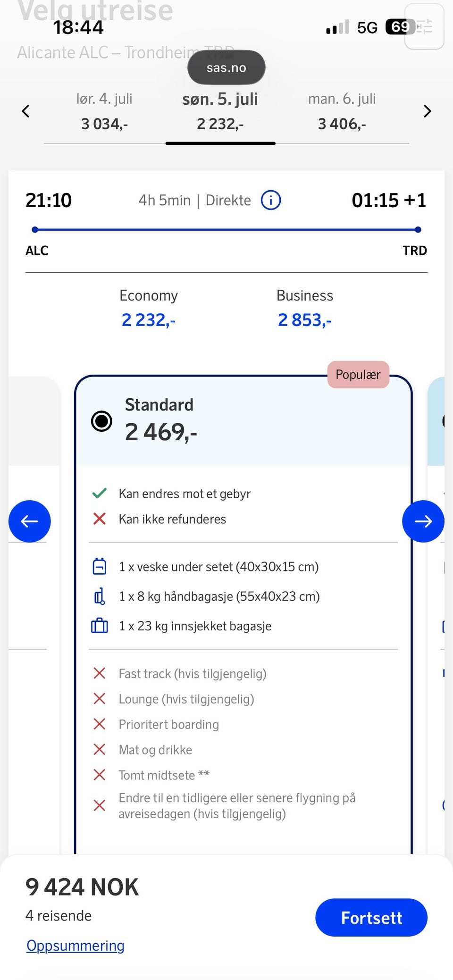Expand the Business 2 853,- fare options

(305, 308)
